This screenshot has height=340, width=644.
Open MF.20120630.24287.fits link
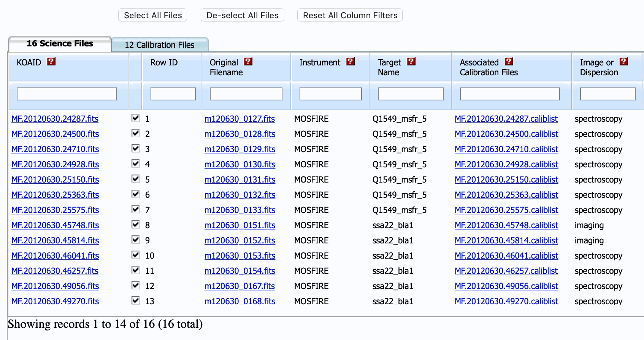55,119
